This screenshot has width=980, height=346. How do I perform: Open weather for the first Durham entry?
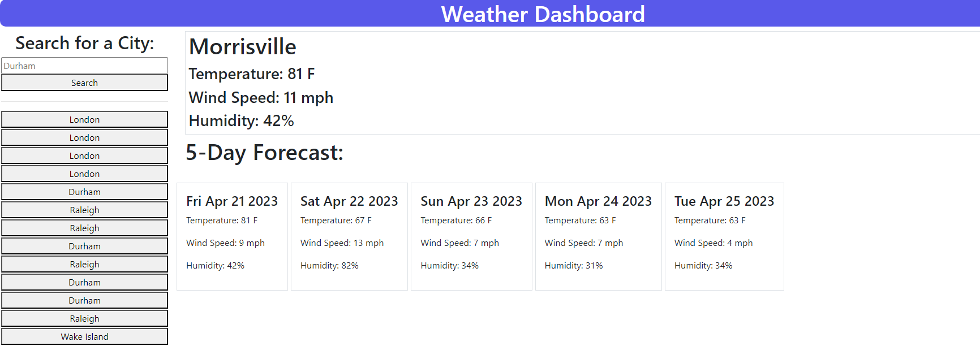click(84, 192)
